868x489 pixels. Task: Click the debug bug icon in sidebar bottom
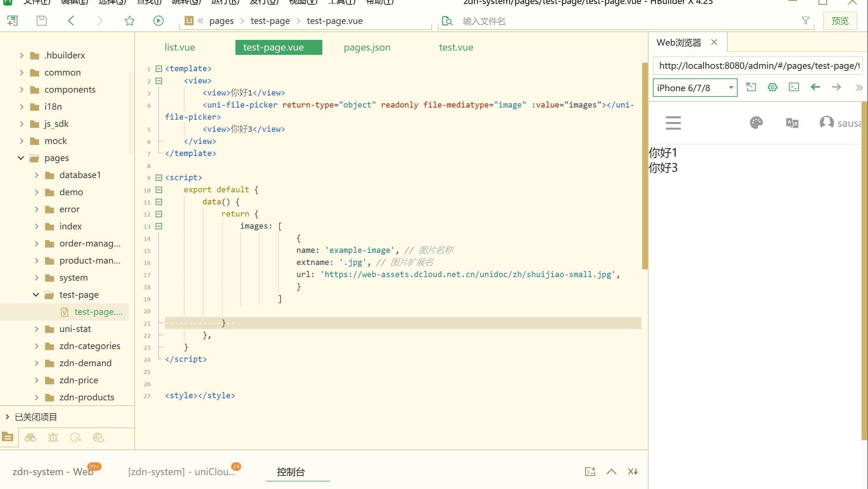53,437
